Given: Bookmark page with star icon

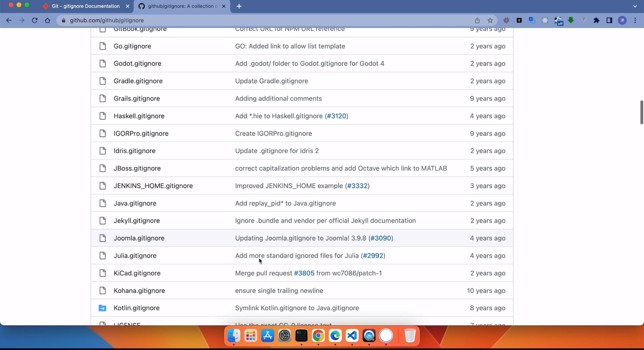Looking at the screenshot, I should (490, 20).
